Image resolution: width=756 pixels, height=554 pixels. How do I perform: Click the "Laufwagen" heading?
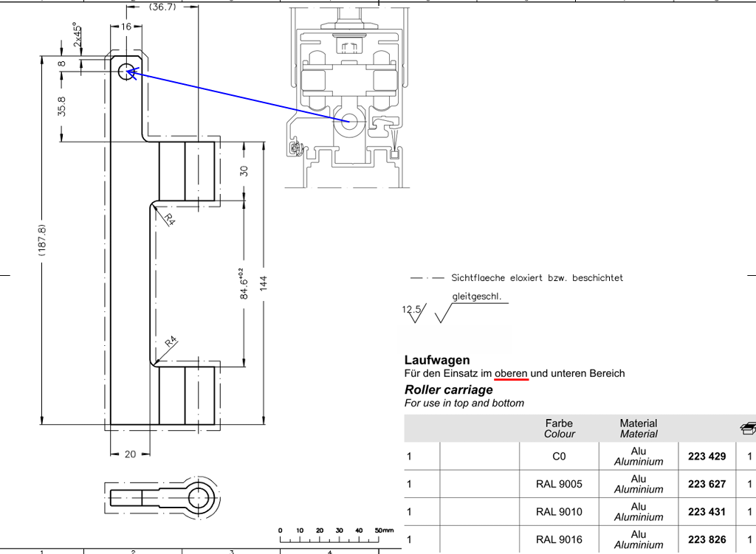pos(437,360)
